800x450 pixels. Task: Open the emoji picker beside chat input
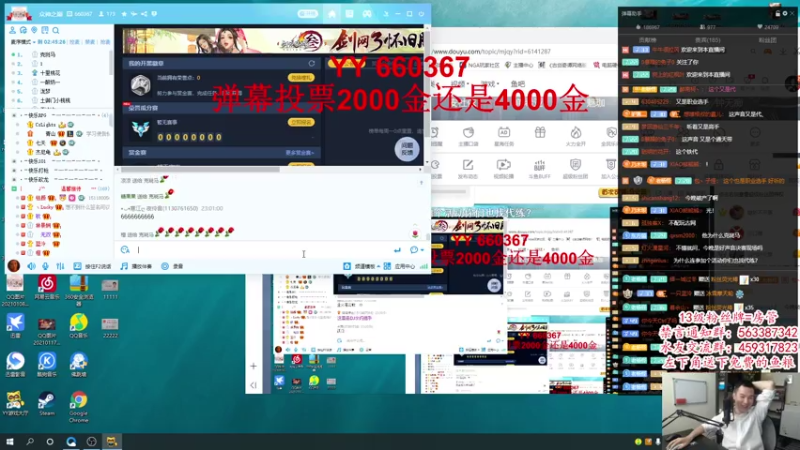point(125,249)
